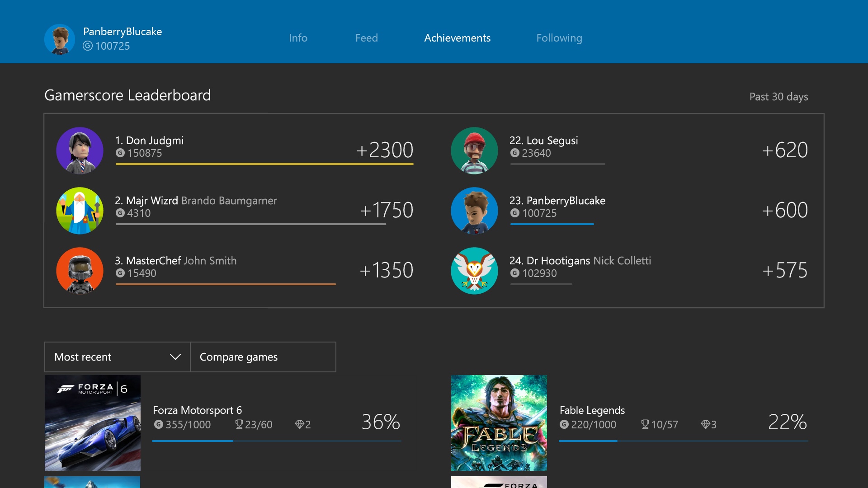The image size is (868, 488).
Task: Switch to the Achievements tab
Action: [x=457, y=38]
